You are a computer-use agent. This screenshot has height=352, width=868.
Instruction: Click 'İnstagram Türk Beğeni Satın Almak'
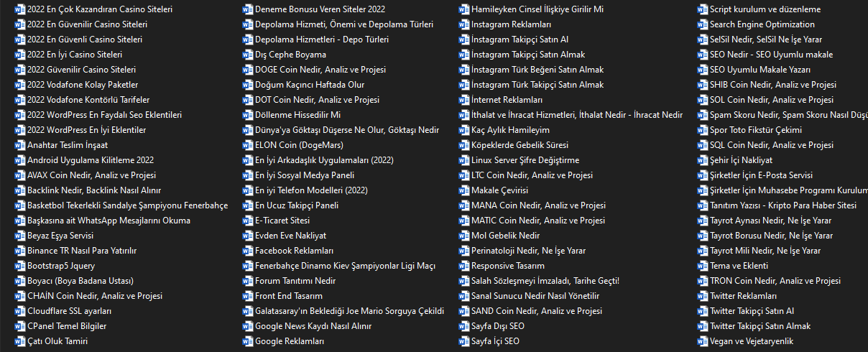pyautogui.click(x=537, y=70)
